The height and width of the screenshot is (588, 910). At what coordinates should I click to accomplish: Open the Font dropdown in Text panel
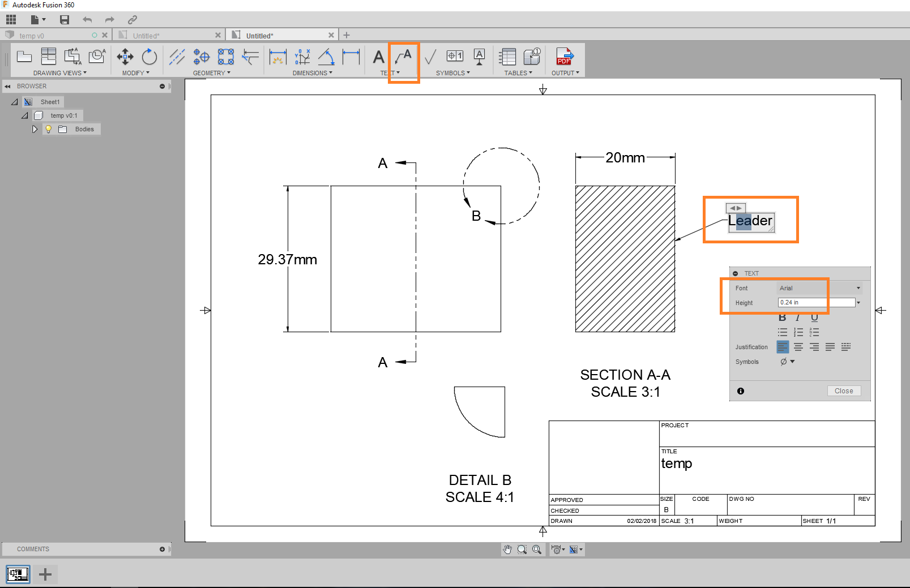click(858, 287)
